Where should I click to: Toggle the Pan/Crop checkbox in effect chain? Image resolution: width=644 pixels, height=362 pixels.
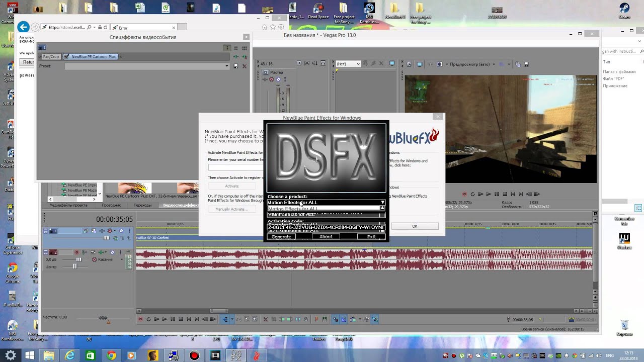point(41,57)
